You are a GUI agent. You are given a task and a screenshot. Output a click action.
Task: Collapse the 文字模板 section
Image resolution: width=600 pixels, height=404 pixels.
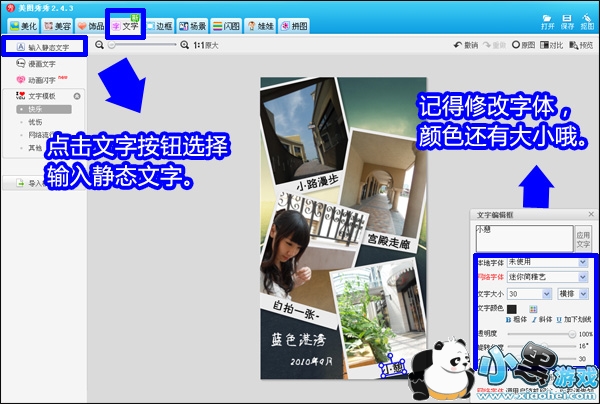coord(77,96)
